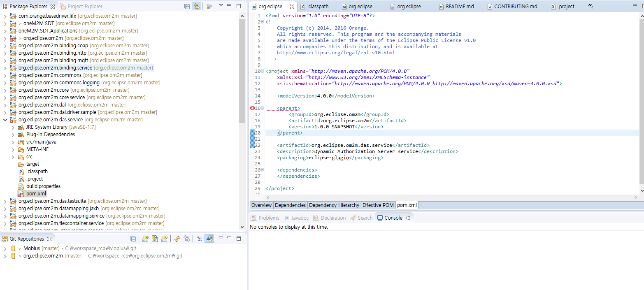
Task: Open the Problems view tab
Action: (x=269, y=218)
